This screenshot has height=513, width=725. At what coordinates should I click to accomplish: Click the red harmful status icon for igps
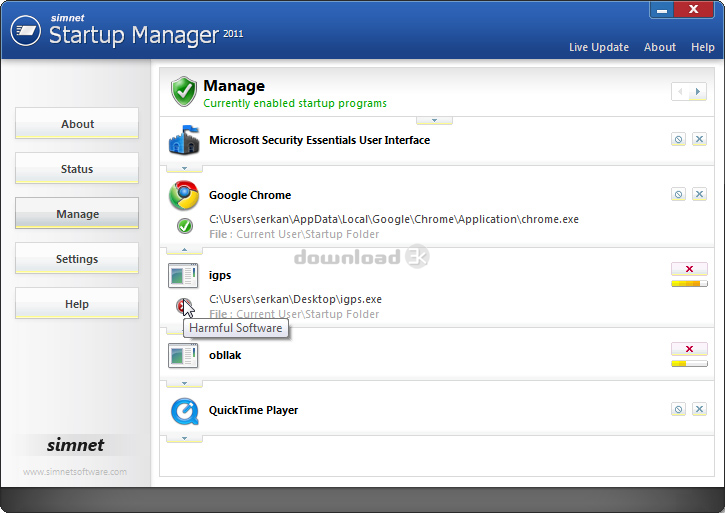tap(184, 306)
